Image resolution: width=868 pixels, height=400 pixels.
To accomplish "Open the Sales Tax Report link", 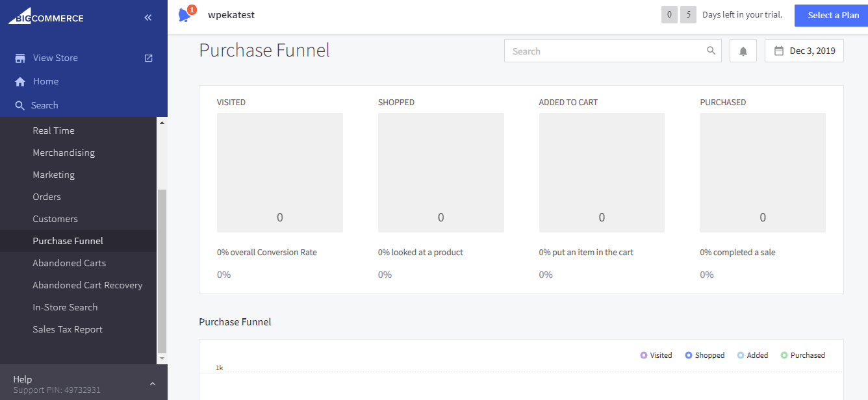I will [67, 329].
